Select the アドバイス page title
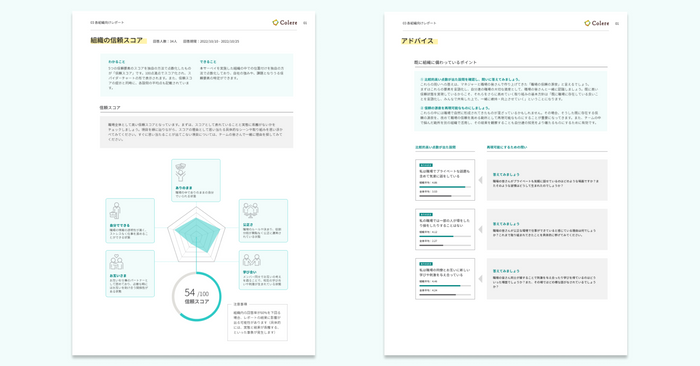Viewport: 700px width, 366px height. tap(417, 41)
